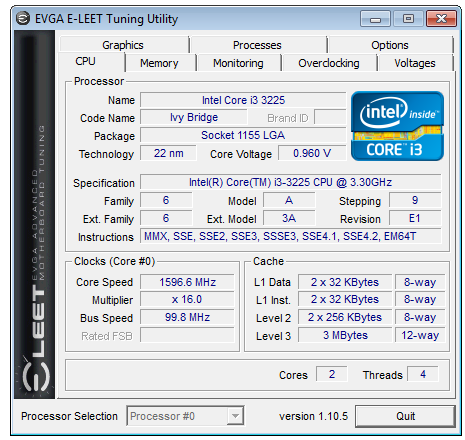The image size is (465, 440).
Task: Click the processor Name field 'Intel Core i3 3225'
Action: (243, 100)
